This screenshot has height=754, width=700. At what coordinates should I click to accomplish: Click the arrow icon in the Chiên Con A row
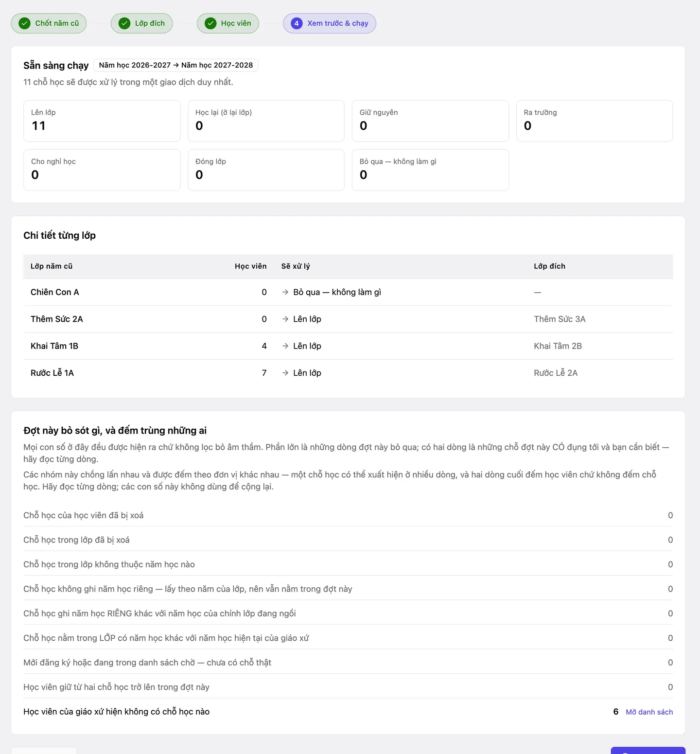click(285, 292)
